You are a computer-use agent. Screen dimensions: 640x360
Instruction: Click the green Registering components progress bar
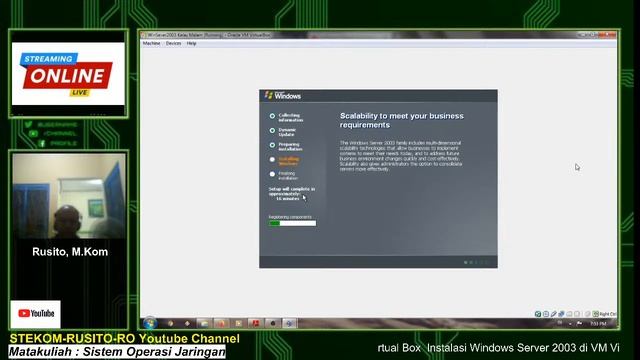292,223
